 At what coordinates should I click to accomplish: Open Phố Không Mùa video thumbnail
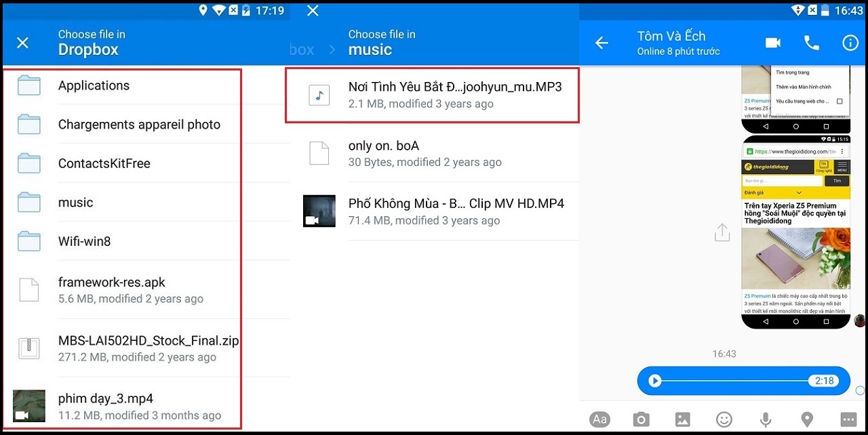319,211
